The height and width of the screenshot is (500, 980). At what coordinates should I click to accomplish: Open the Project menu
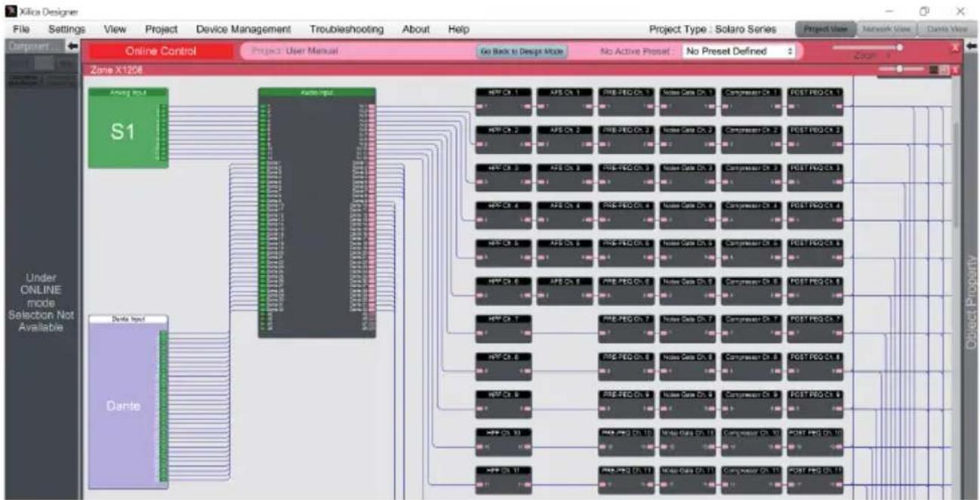[161, 29]
